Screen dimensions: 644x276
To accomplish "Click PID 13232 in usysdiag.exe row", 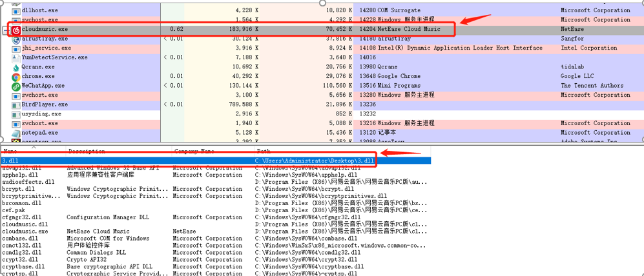I will click(x=368, y=114).
